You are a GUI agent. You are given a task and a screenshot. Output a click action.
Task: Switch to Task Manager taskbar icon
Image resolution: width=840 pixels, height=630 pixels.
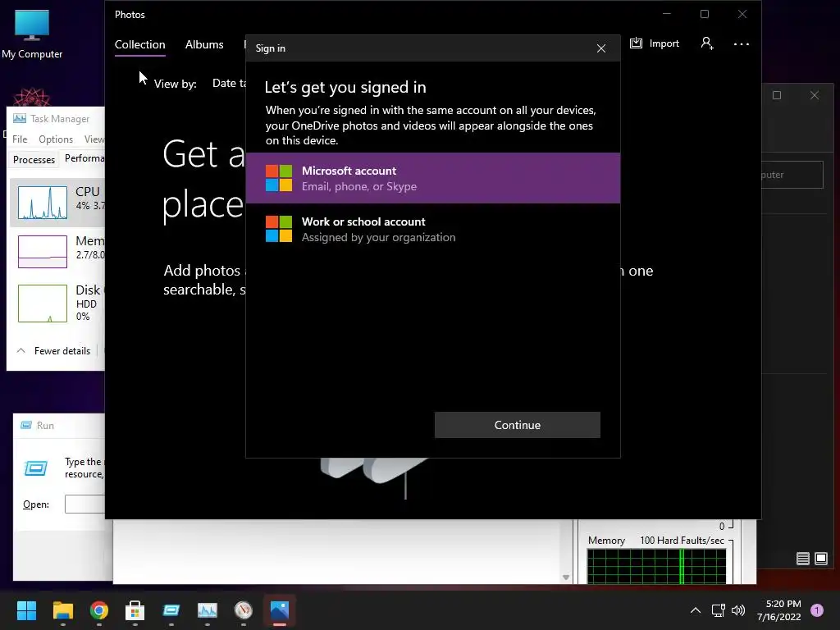[x=208, y=610]
